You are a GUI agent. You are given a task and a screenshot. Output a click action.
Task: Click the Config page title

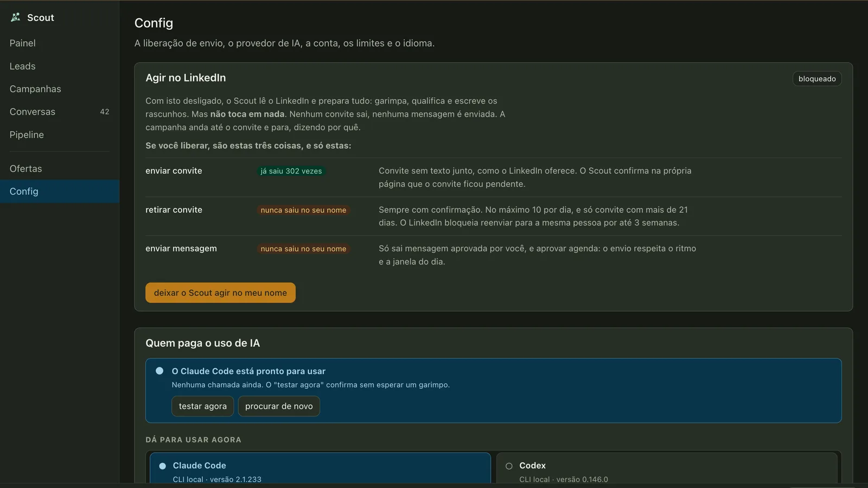pyautogui.click(x=154, y=23)
